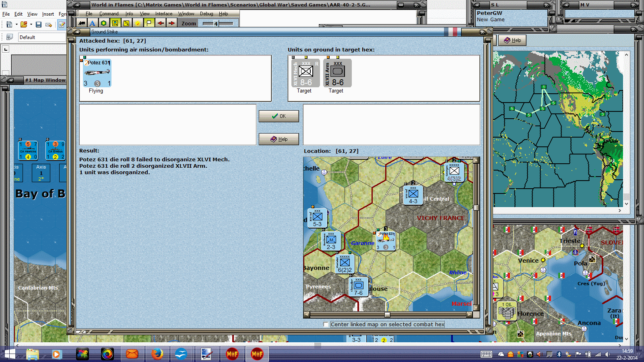Click the green circle toolbar icon

point(104,23)
